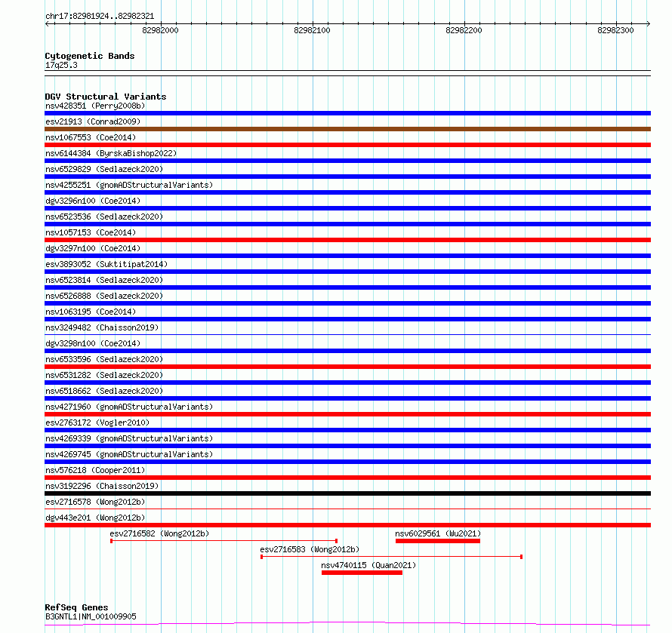Click the red nsv1057153 (Coe2014) label
The height and width of the screenshot is (633, 672).
tap(91, 232)
